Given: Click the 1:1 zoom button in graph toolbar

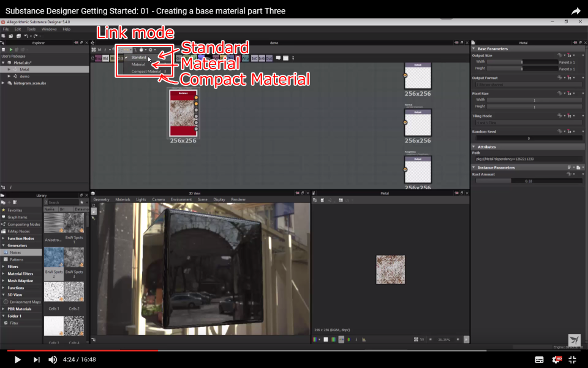Looking at the screenshot, I should [99, 50].
